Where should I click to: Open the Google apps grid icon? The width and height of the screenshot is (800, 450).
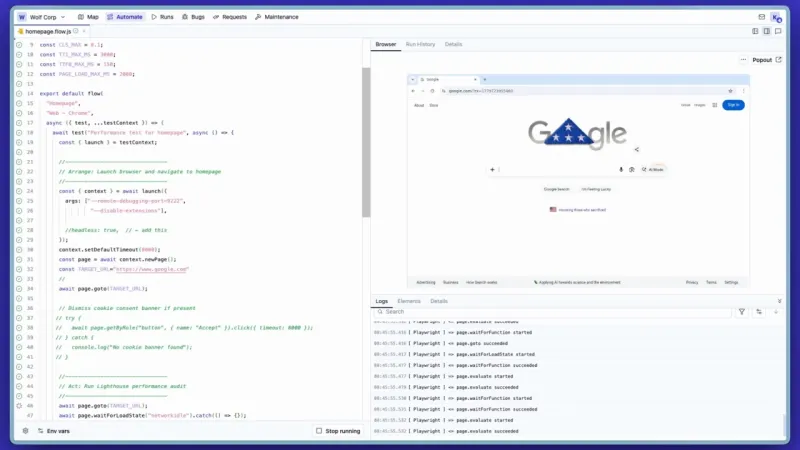pos(715,105)
